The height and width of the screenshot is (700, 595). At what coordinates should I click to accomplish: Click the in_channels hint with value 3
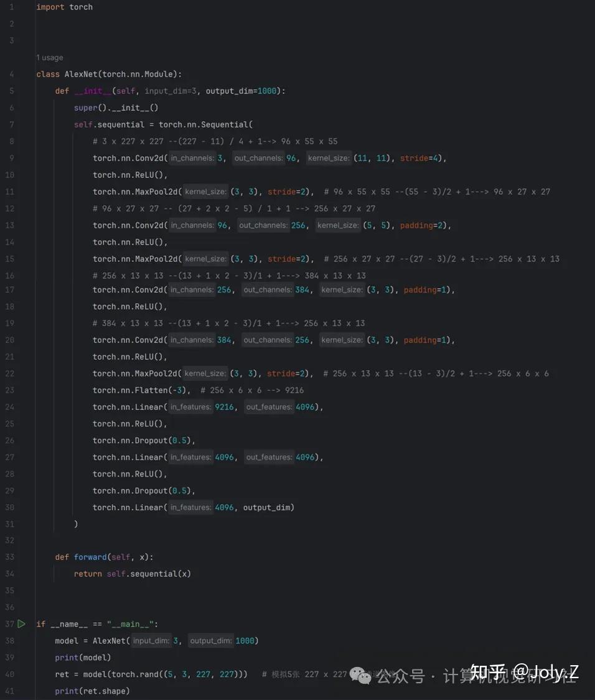tap(192, 158)
